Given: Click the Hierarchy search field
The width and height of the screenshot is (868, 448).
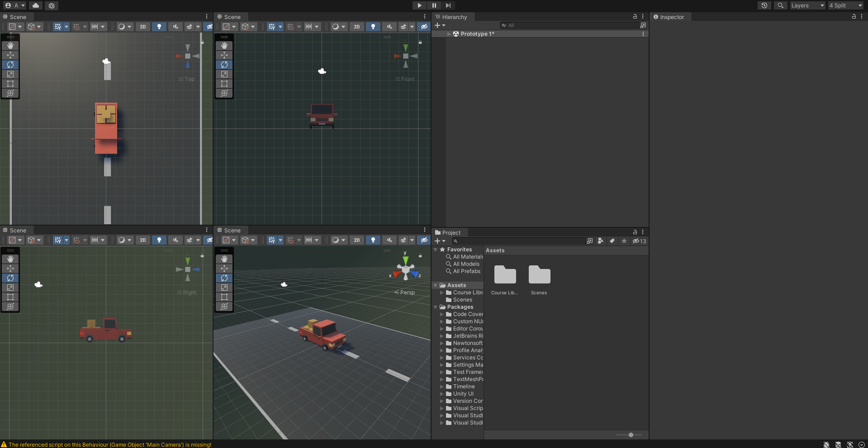Looking at the screenshot, I should (x=569, y=25).
